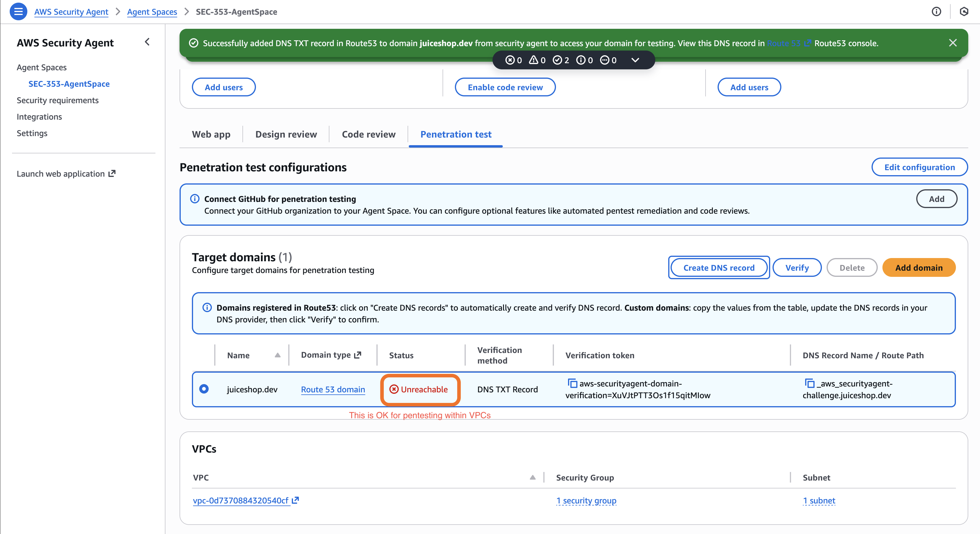This screenshot has width=980, height=534.
Task: Copy the verification token value
Action: click(x=572, y=383)
